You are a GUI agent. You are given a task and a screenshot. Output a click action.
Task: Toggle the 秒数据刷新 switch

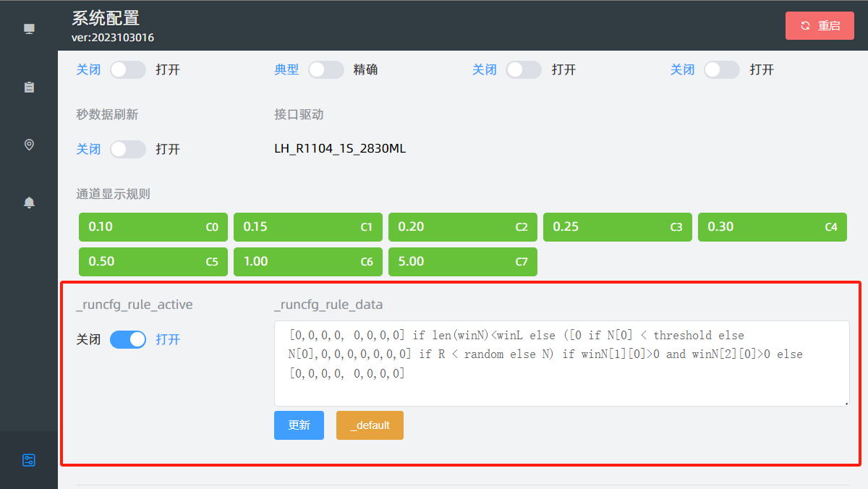pos(128,149)
